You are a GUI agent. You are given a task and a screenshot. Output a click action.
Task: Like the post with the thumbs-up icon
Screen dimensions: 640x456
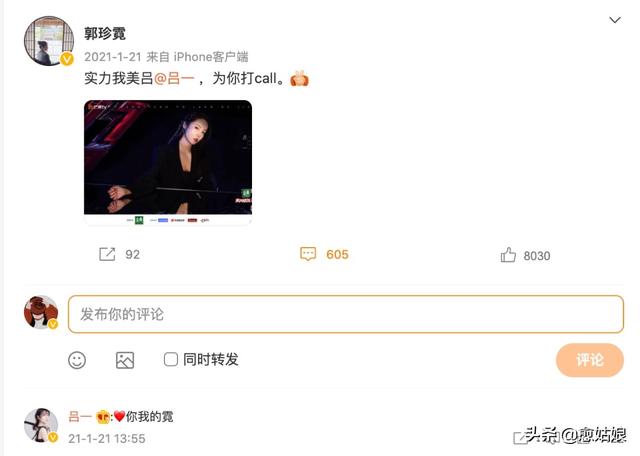pyautogui.click(x=508, y=255)
